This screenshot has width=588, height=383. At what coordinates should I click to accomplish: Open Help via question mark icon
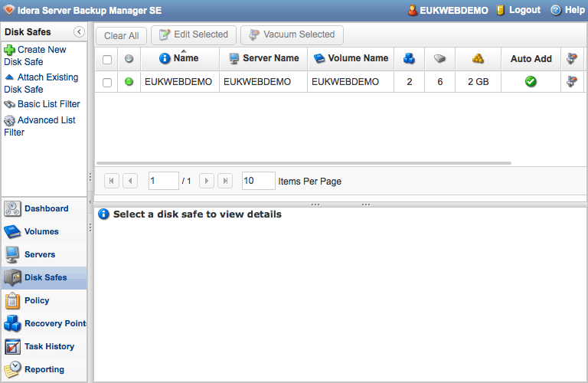pos(556,10)
